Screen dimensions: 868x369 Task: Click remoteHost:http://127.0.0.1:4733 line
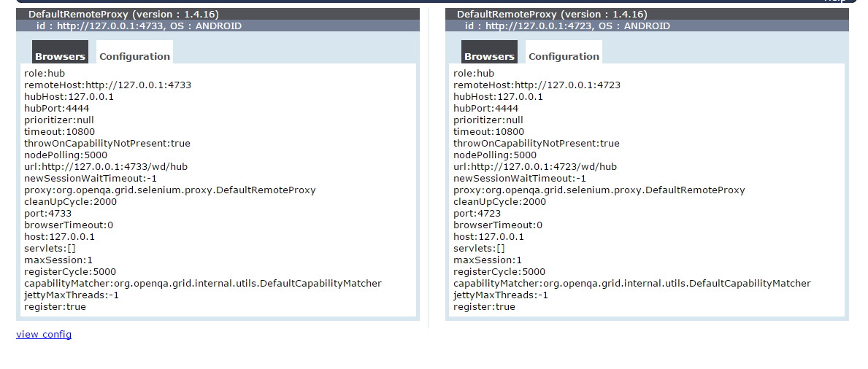coord(107,85)
